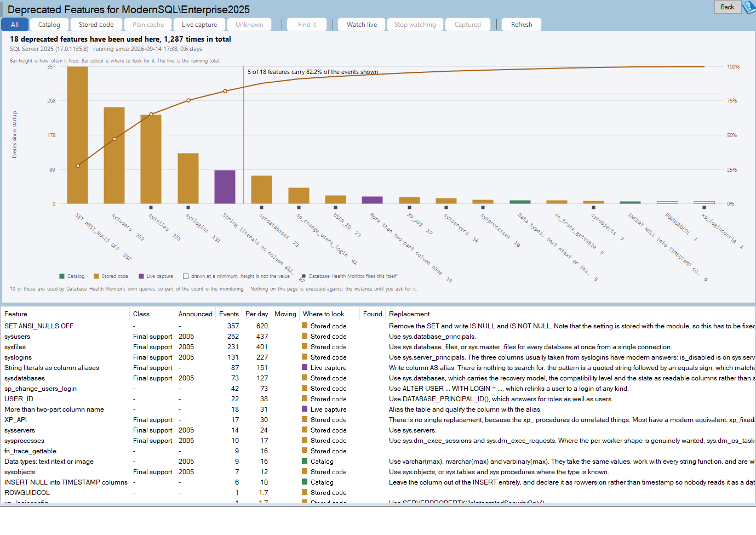Select String literals as column aliases row
This screenshot has width=756, height=535.
(x=378, y=368)
